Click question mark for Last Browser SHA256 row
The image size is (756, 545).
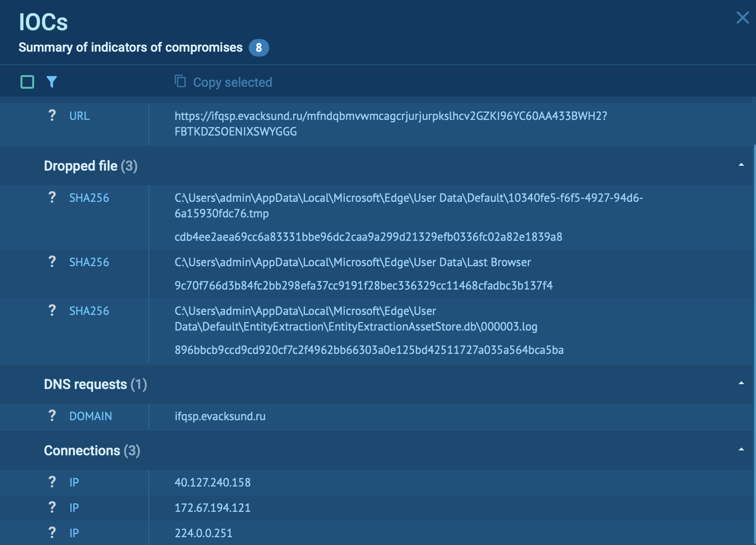click(x=52, y=262)
